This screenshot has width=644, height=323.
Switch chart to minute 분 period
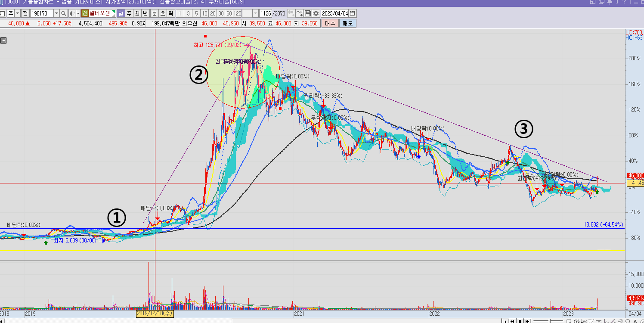coord(154,13)
